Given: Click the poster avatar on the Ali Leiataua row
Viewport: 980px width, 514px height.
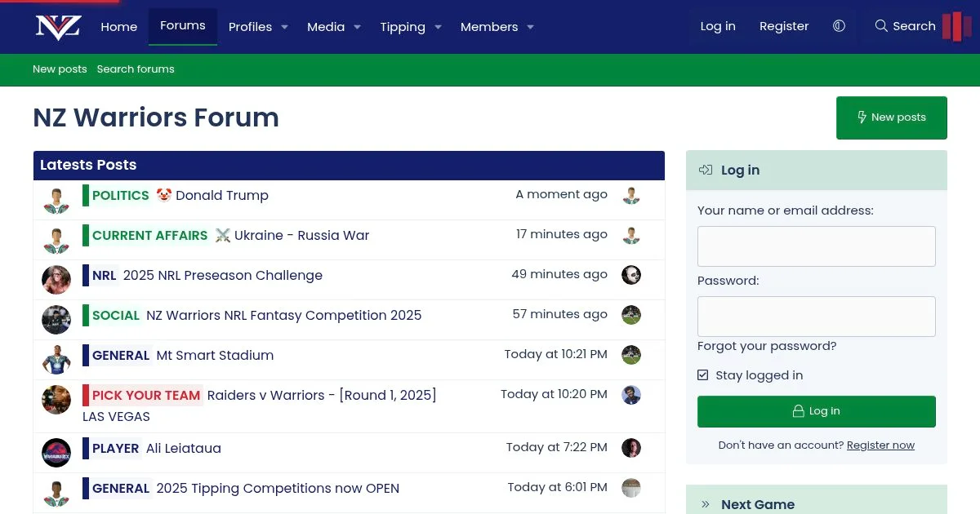Looking at the screenshot, I should tap(56, 453).
